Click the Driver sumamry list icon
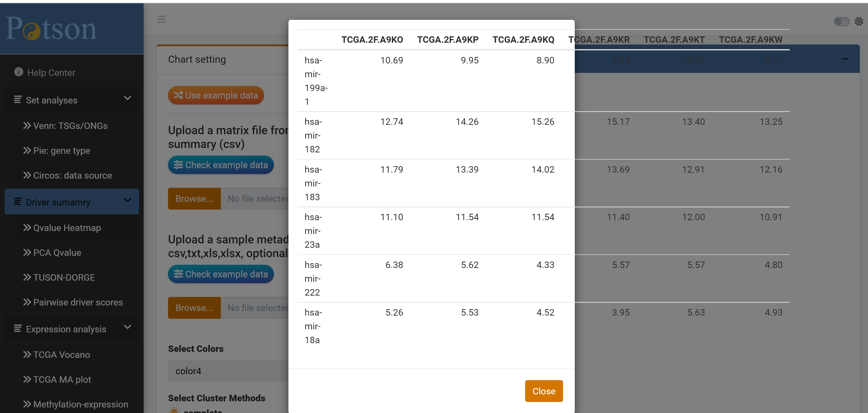 (17, 202)
